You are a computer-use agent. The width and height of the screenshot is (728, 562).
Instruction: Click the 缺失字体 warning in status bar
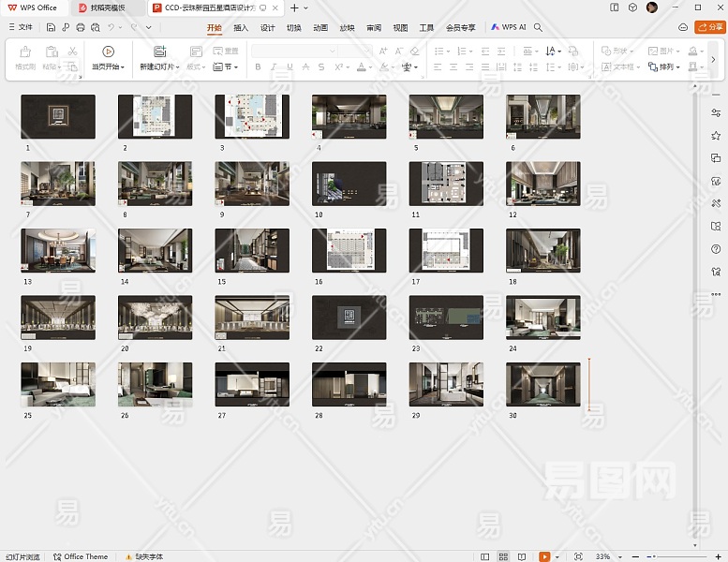(x=143, y=556)
